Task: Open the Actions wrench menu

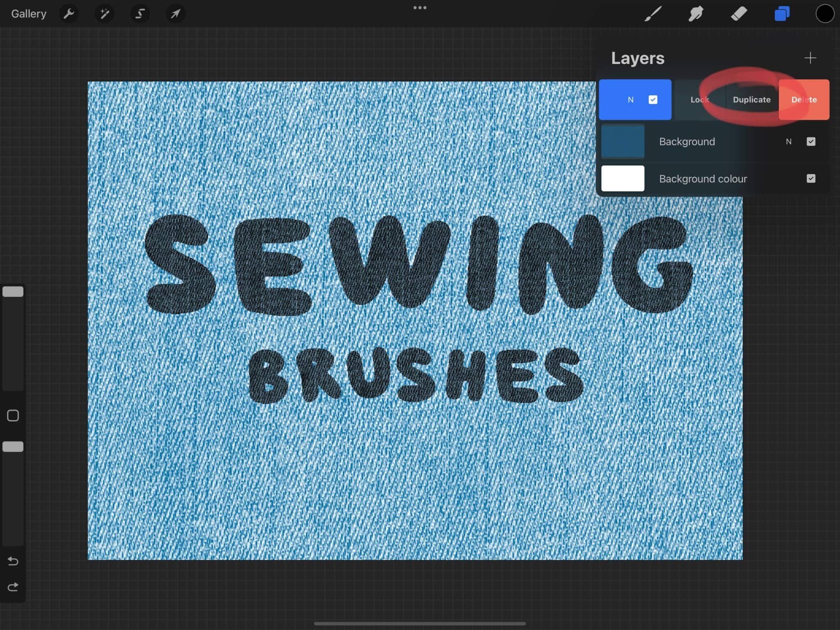Action: click(69, 14)
